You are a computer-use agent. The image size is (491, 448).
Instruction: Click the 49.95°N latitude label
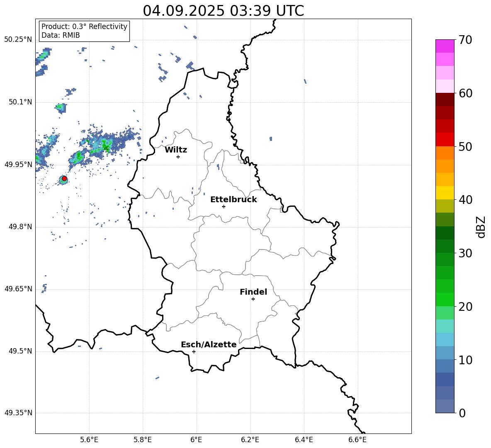tap(18, 164)
